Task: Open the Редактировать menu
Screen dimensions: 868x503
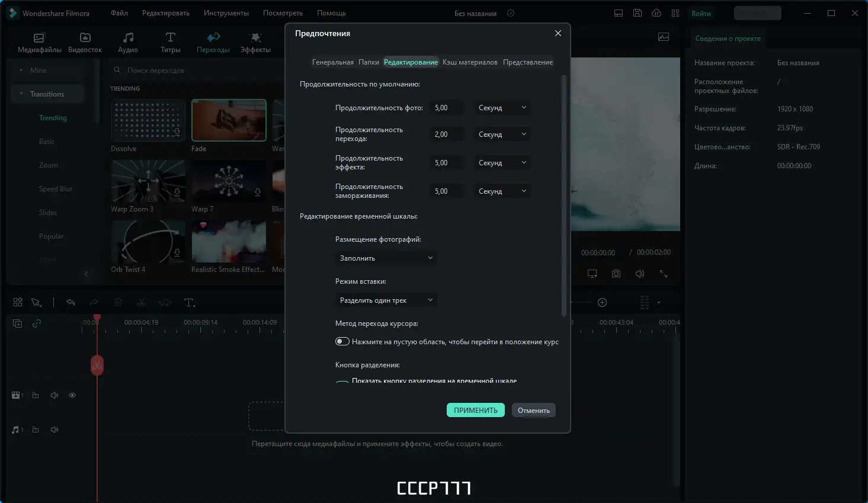Action: [x=166, y=13]
